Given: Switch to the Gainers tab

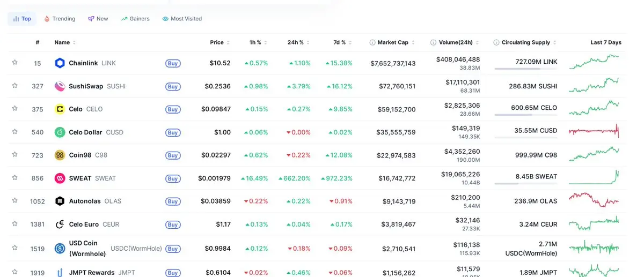Looking at the screenshot, I should (135, 19).
